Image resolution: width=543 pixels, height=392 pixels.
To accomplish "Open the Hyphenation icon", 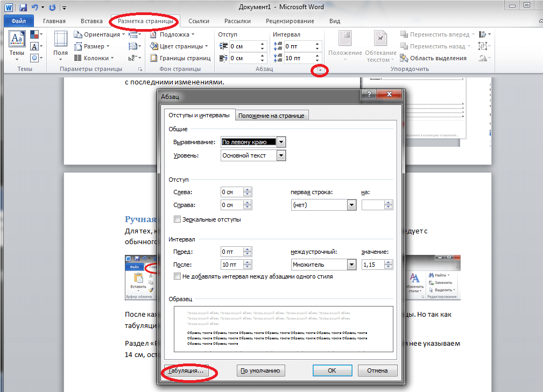I will (x=135, y=58).
